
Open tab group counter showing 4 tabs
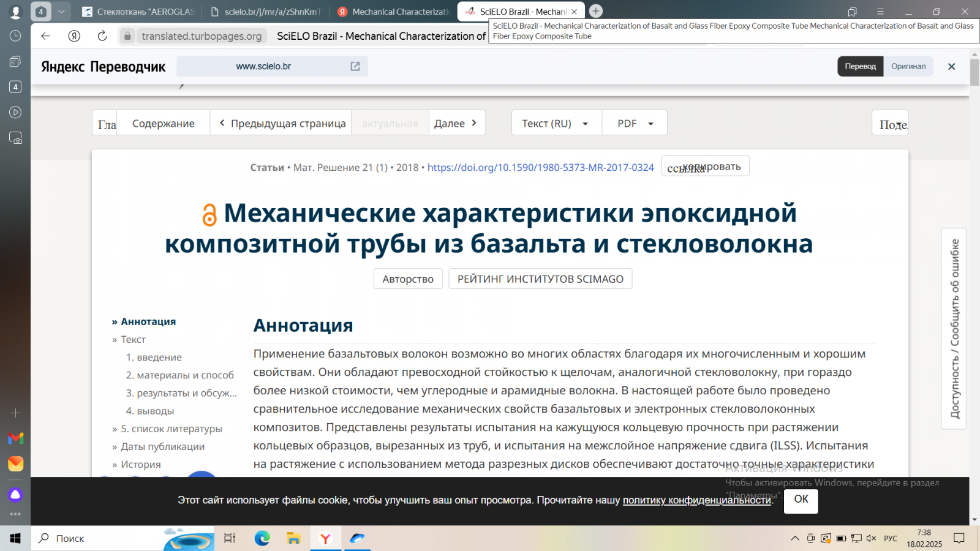(41, 12)
